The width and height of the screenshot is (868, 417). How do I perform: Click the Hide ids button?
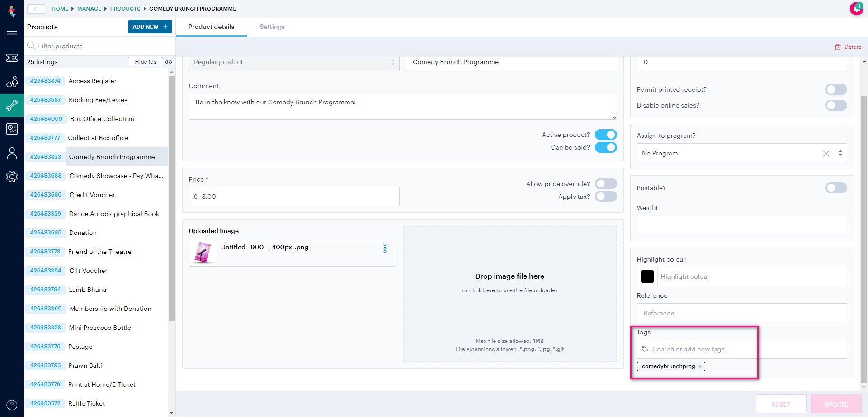pos(146,62)
